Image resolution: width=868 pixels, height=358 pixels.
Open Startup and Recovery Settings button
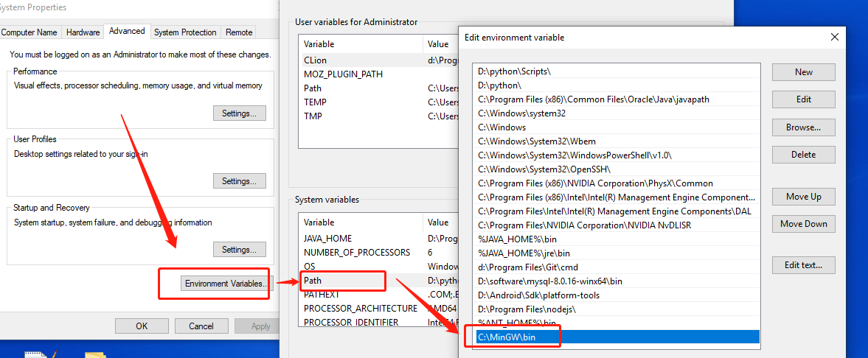click(239, 250)
